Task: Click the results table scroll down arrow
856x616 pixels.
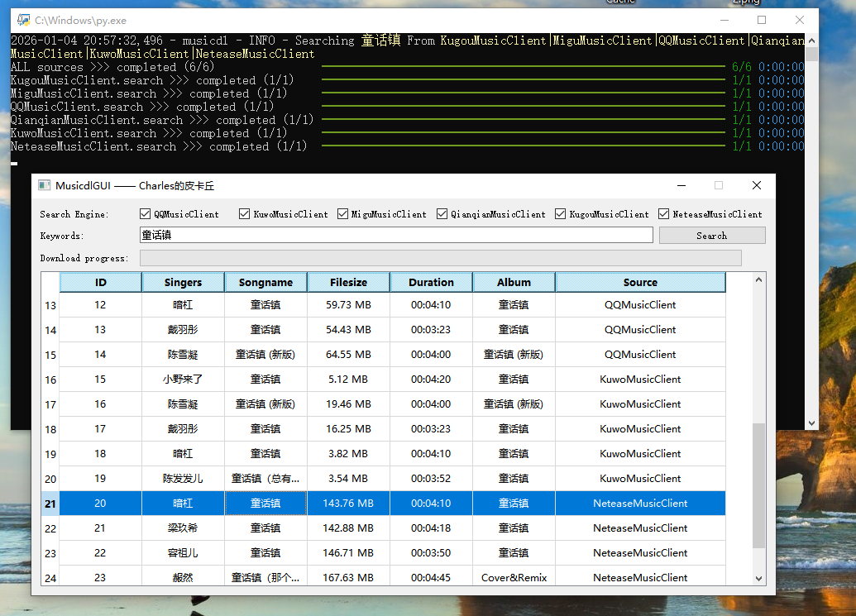Action: click(759, 578)
